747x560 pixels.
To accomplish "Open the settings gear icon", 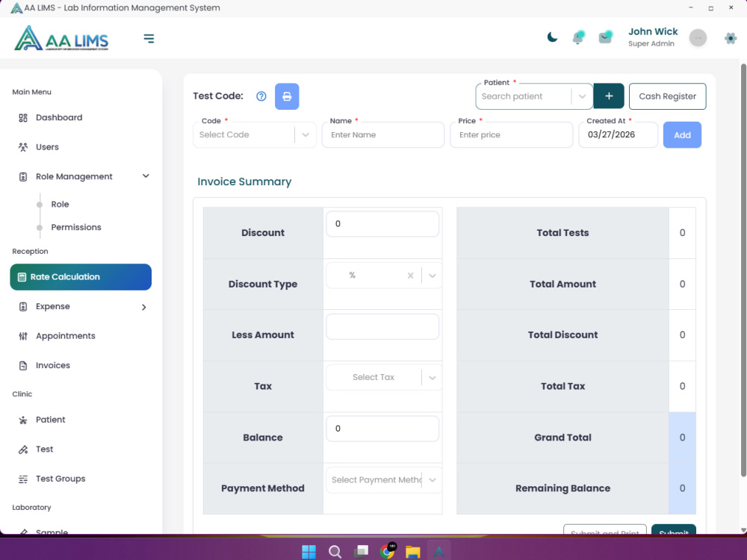I will click(731, 38).
